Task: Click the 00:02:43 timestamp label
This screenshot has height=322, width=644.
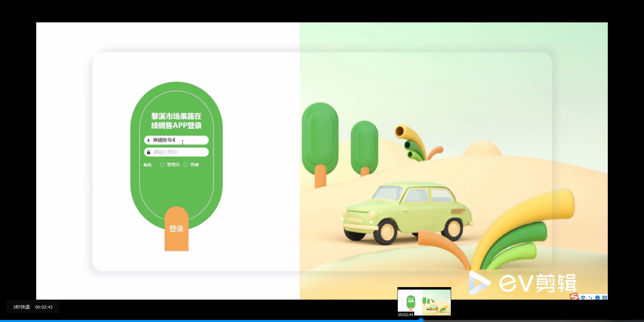Action: [x=43, y=307]
